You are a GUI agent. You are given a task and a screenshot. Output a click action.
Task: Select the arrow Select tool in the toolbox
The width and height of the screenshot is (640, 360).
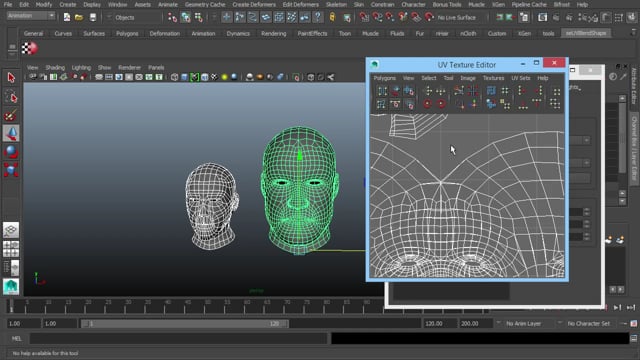coord(11,78)
